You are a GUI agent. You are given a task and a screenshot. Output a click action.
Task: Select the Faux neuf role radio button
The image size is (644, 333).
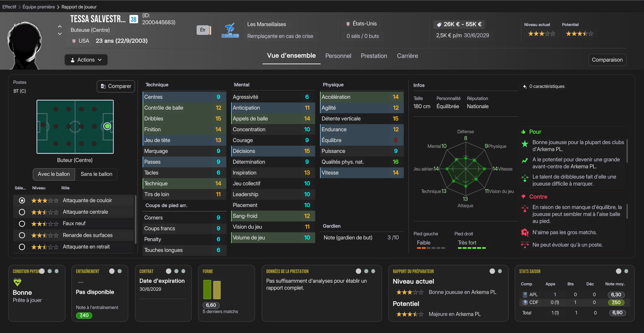pyautogui.click(x=22, y=223)
